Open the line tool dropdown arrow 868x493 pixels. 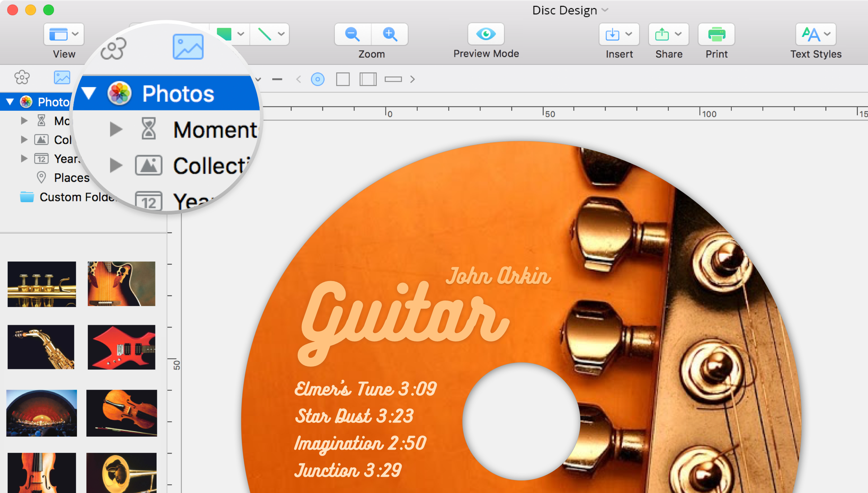click(x=281, y=34)
